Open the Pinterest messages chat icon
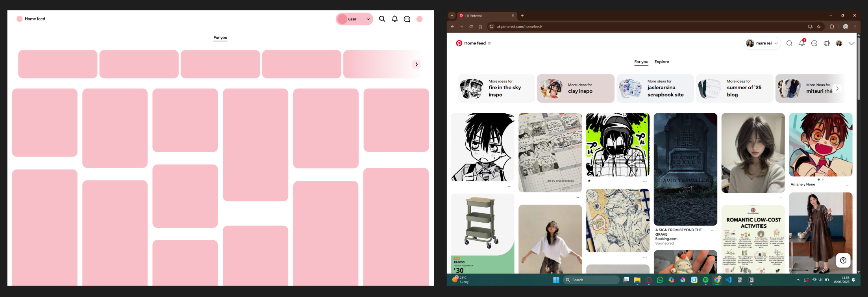This screenshot has height=297, width=868. (x=814, y=43)
